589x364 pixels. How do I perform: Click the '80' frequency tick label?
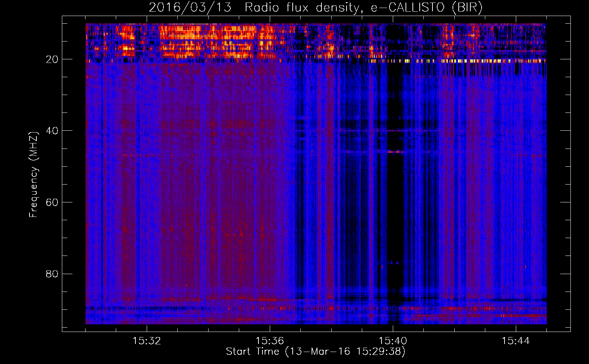pyautogui.click(x=52, y=274)
